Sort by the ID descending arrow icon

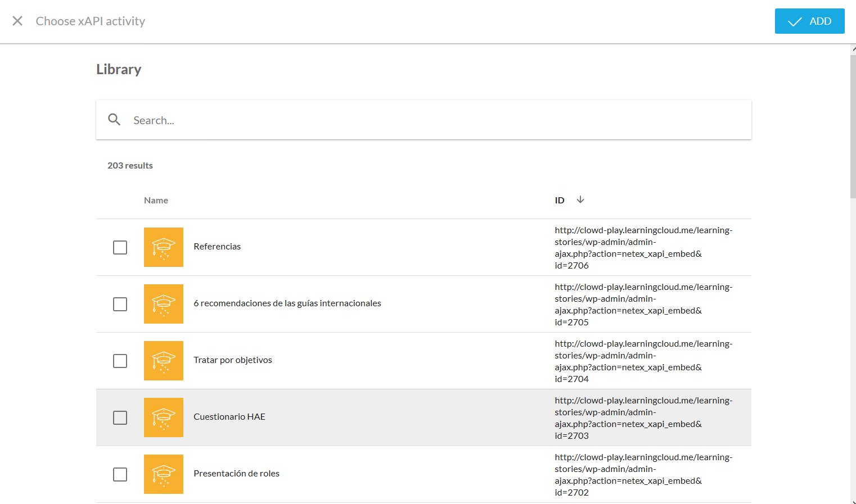pos(580,199)
